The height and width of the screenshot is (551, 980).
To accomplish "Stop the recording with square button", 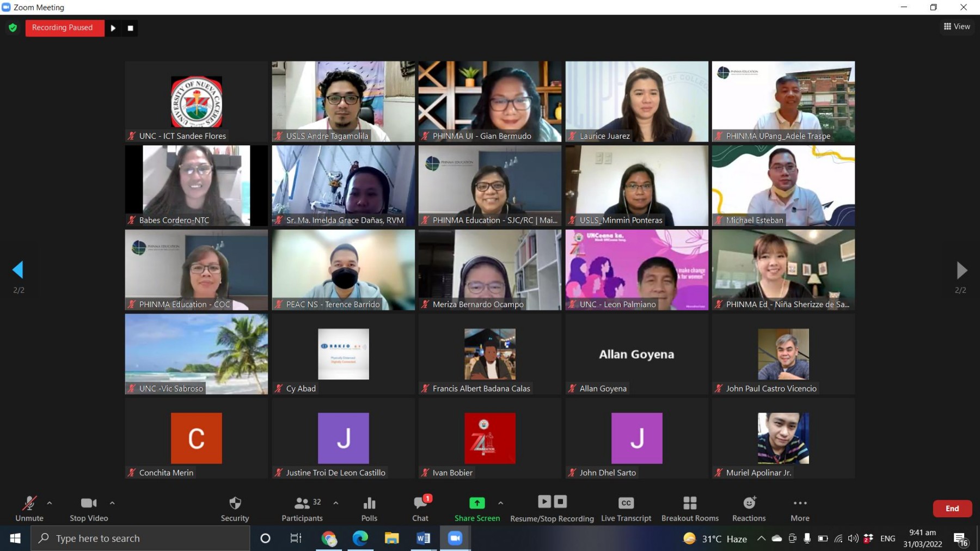I will [x=130, y=28].
